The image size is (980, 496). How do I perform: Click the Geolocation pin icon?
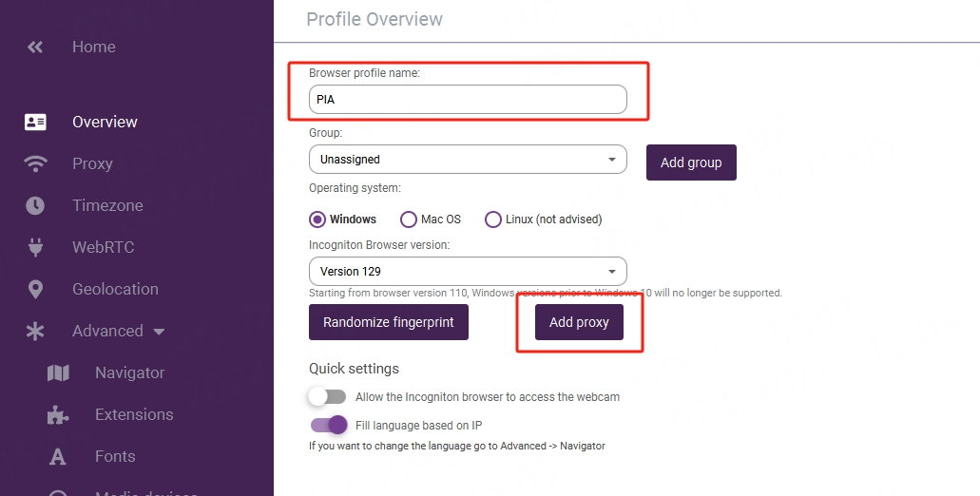tap(35, 289)
